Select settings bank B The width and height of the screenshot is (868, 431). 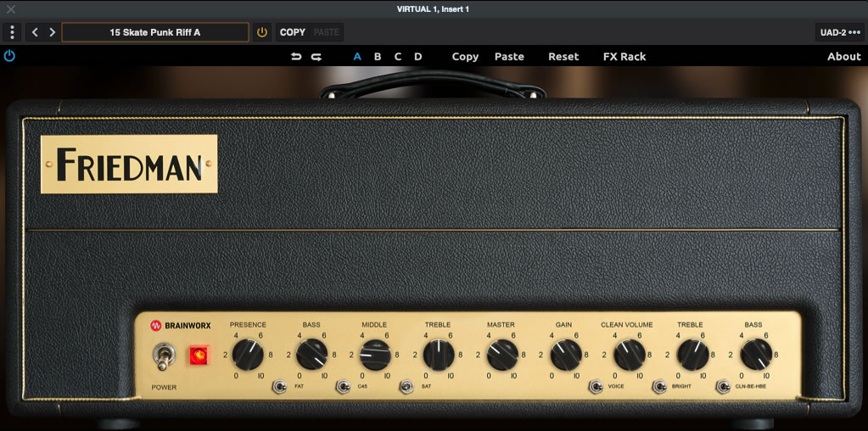click(x=378, y=57)
